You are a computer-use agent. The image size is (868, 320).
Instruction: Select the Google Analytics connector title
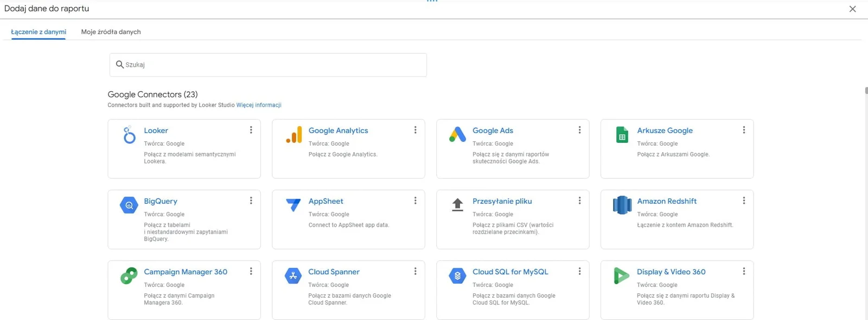pos(338,130)
